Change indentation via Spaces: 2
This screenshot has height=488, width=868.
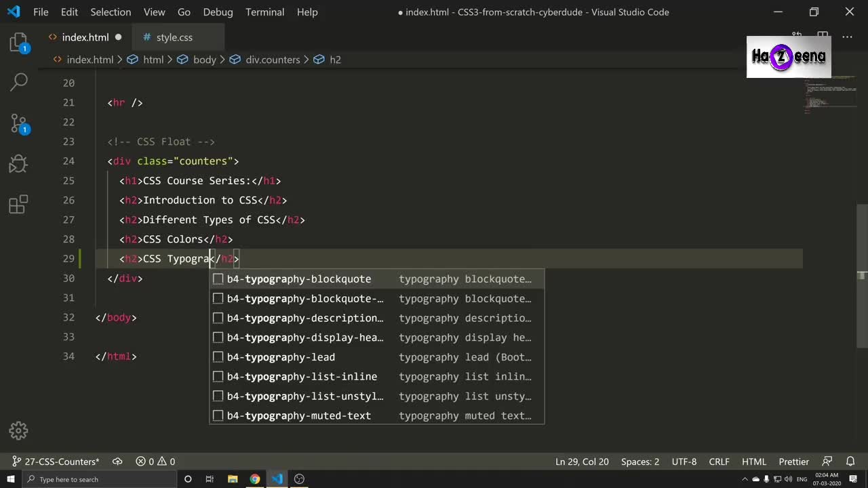point(640,462)
